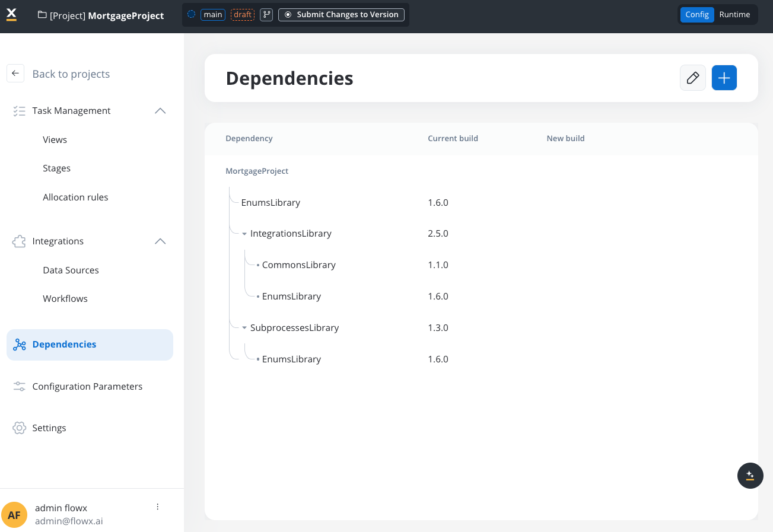Switch to Config mode
Screen dimensions: 773x532
point(697,15)
